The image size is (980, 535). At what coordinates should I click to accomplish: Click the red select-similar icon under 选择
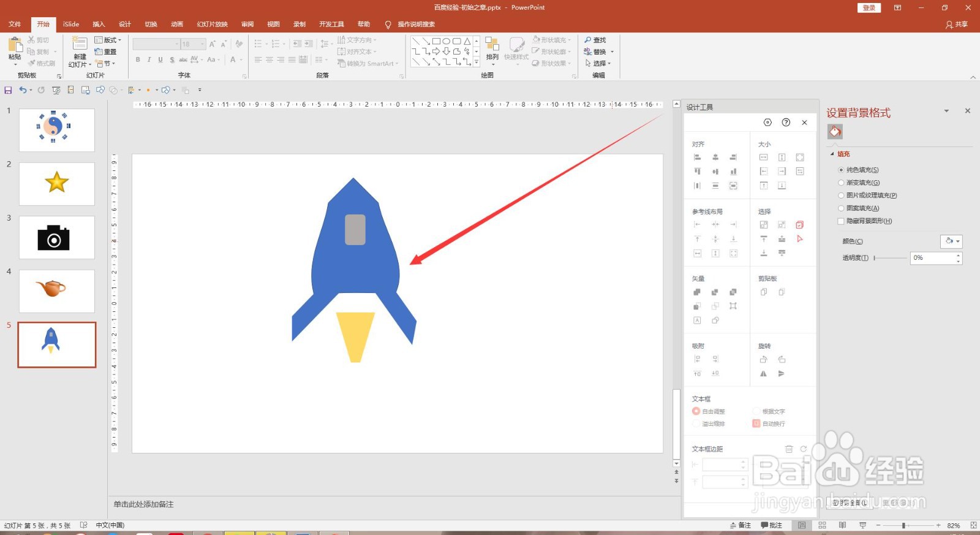click(x=799, y=225)
